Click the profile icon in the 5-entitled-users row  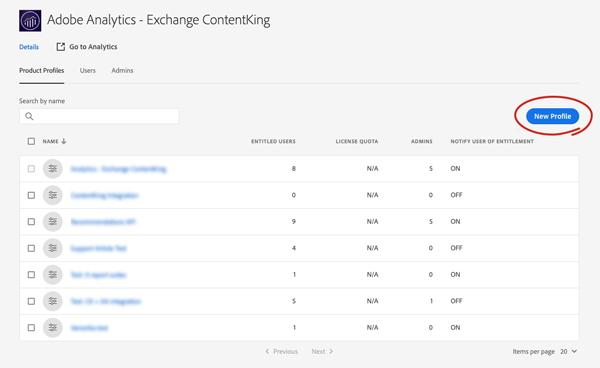(52, 301)
